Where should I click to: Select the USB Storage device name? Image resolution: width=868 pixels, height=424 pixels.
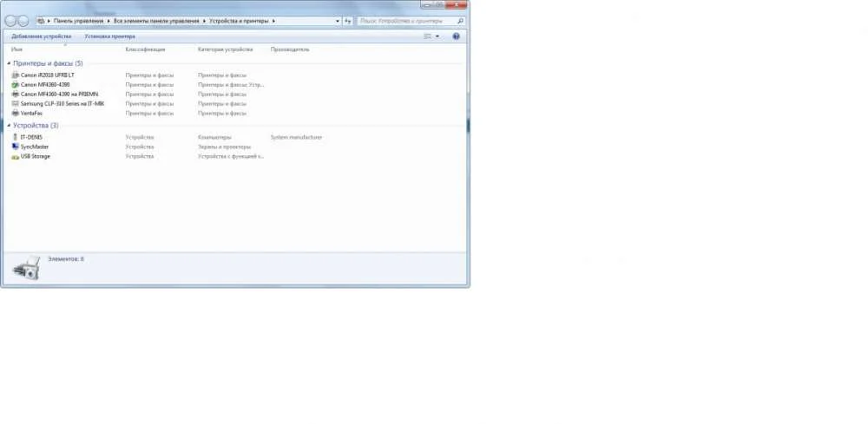(36, 156)
